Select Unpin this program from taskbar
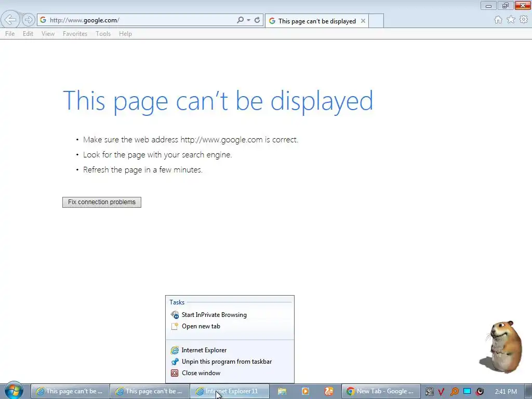532x399 pixels. (x=230, y=362)
